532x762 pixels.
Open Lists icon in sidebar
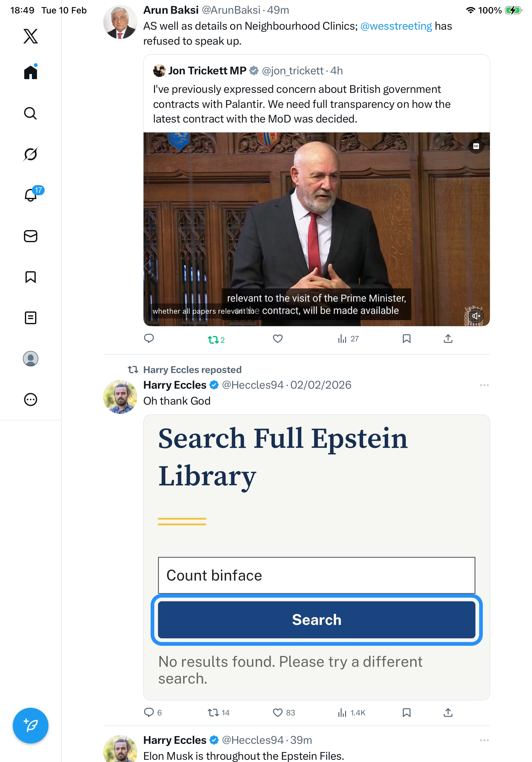point(31,317)
